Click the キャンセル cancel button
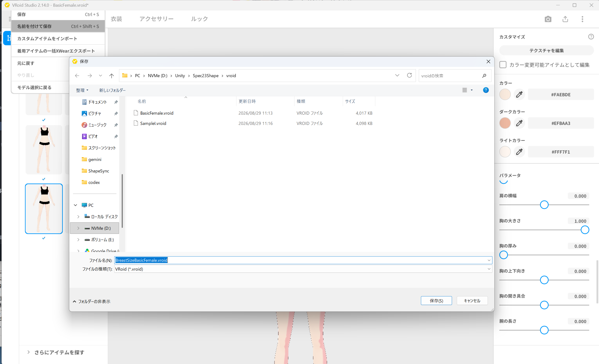Screen dimensions: 599x364 (472, 300)
